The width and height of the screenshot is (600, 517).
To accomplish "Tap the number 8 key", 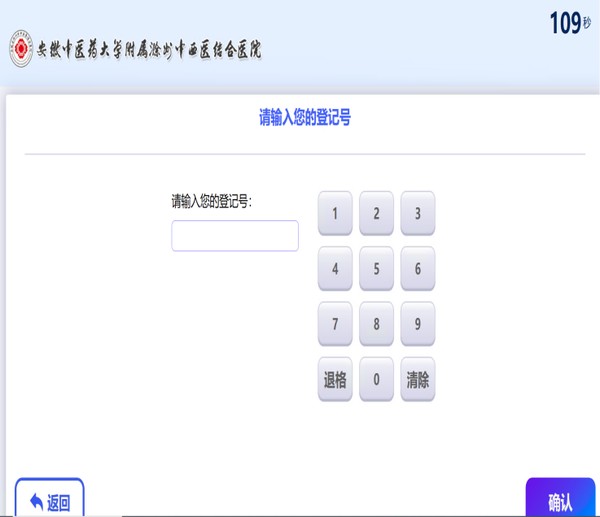I will pos(376,324).
